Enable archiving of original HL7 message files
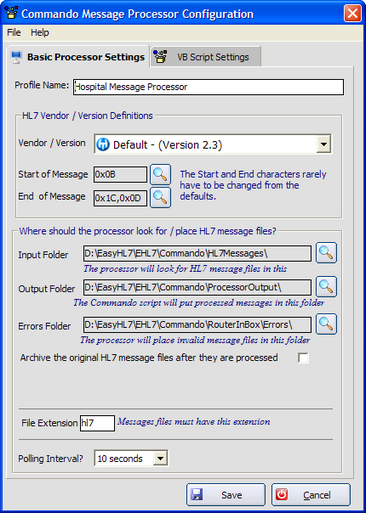 point(303,358)
